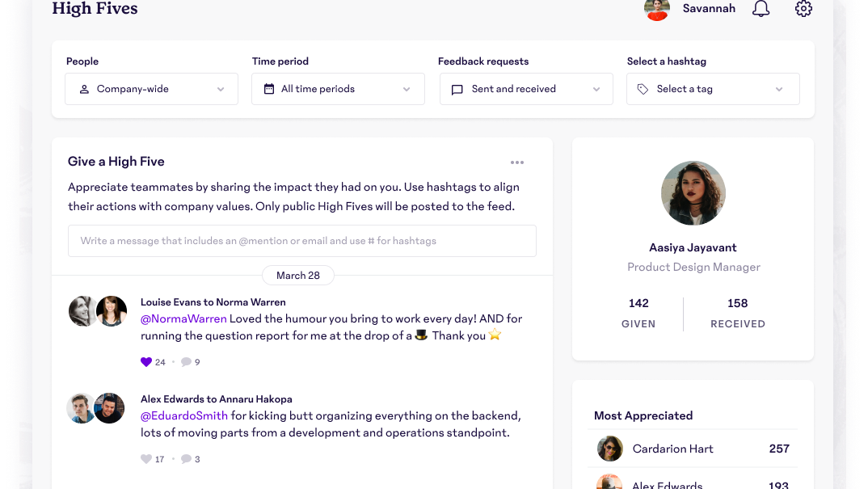868x489 pixels.
Task: Open comments on Louise Evans' High Five
Action: (187, 362)
